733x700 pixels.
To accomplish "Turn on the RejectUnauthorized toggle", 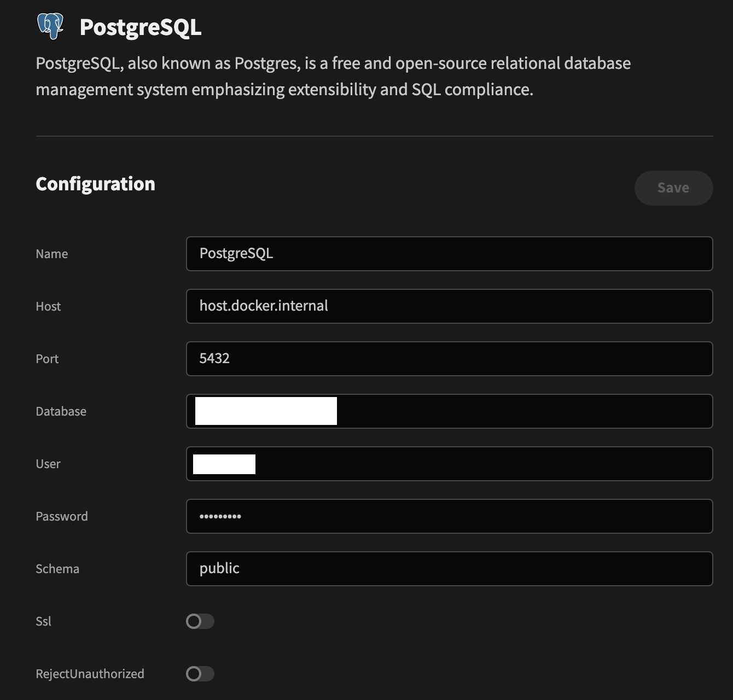I will tap(200, 674).
